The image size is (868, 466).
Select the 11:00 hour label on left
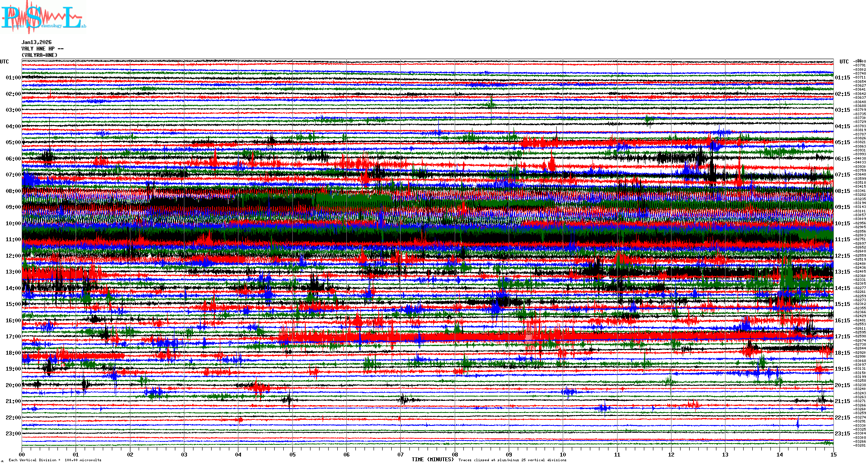tap(13, 239)
